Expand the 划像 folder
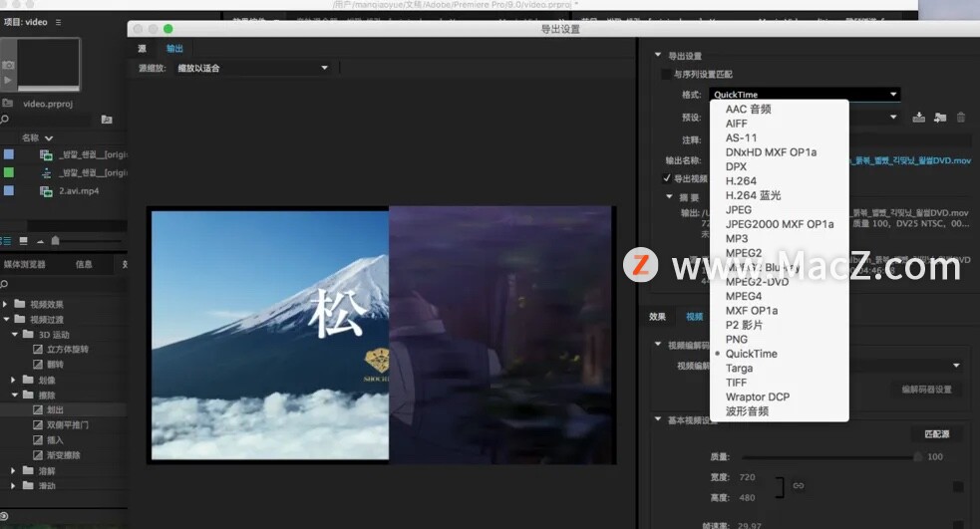 (13, 380)
